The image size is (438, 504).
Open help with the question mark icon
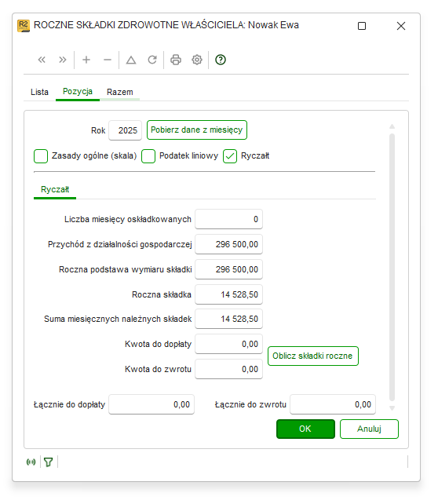[x=221, y=60]
